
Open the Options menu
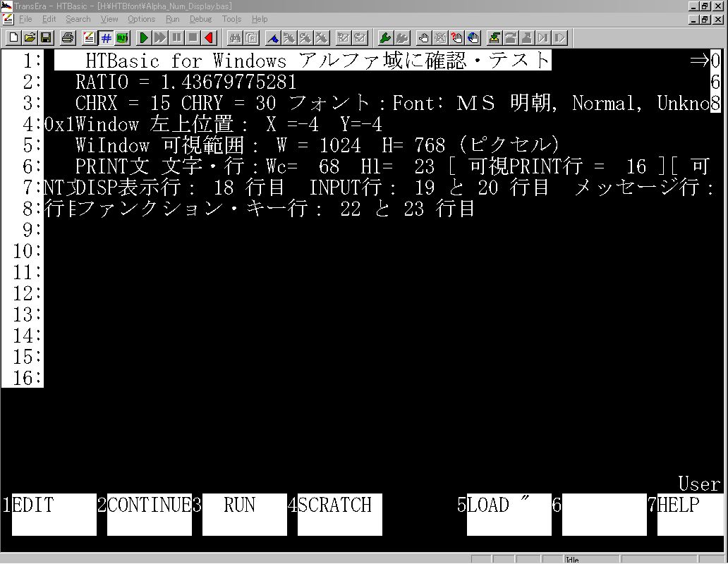tap(142, 19)
